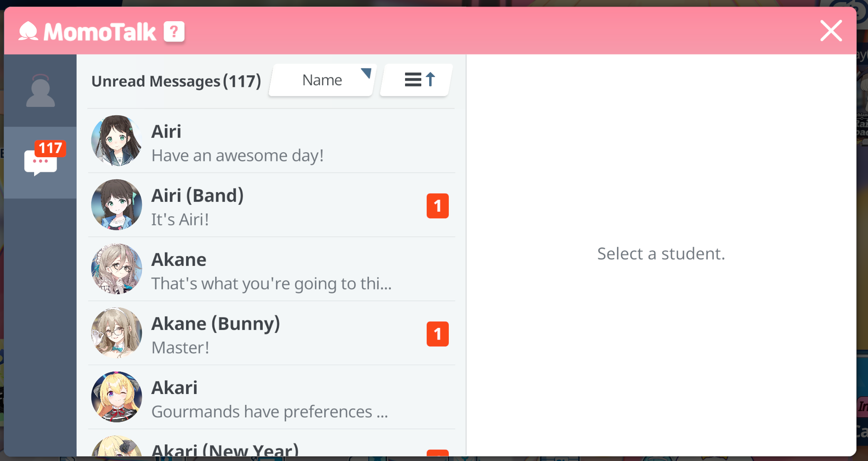Click the unread badge on Airi (Band)

point(438,206)
